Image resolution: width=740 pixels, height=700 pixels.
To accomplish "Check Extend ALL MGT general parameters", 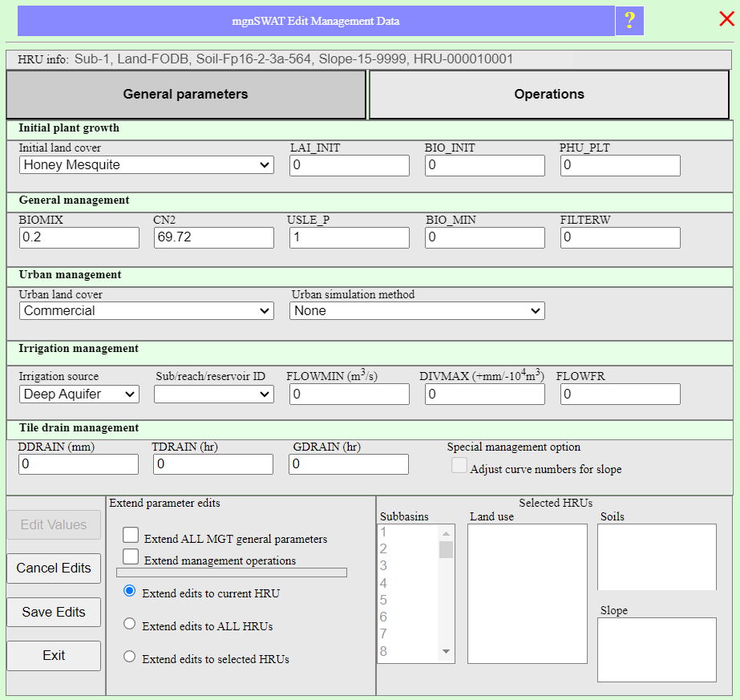I will 131,536.
